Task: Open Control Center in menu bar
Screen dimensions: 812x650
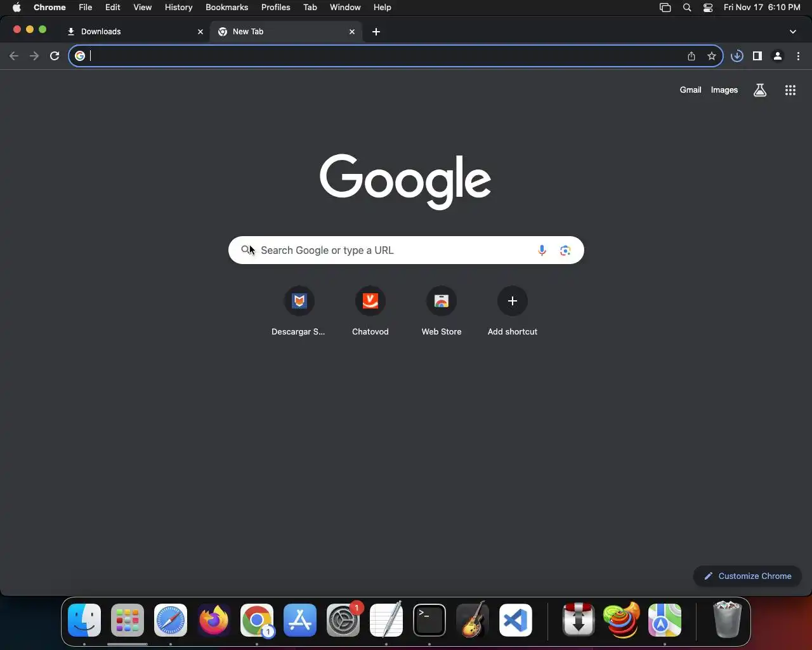Action: click(708, 7)
